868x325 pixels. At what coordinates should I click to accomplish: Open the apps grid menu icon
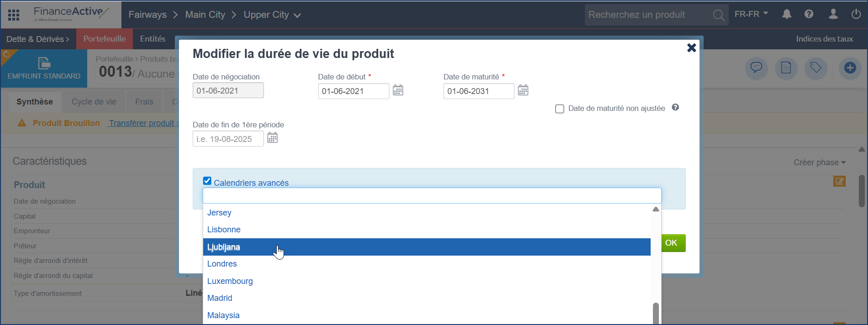point(14,15)
